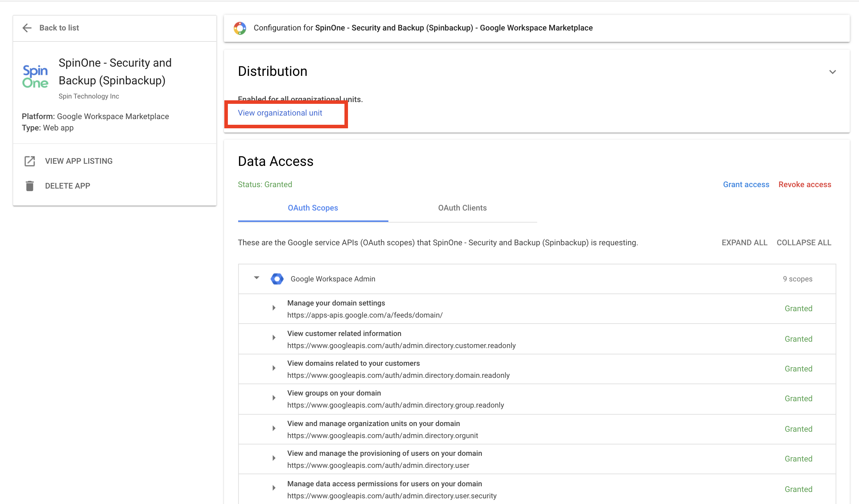
Task: Select the OAuth Scopes tab
Action: click(x=313, y=208)
